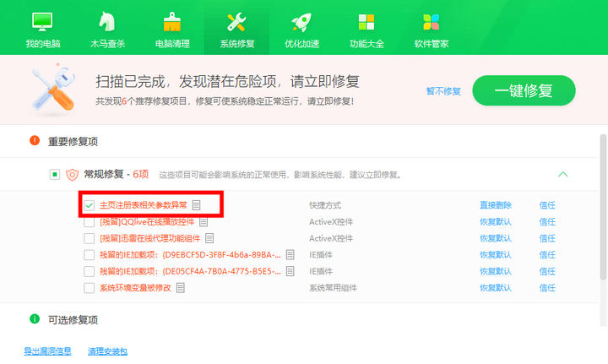Open the 优化加速 rocket icon
The width and height of the screenshot is (608, 364).
coord(301,22)
